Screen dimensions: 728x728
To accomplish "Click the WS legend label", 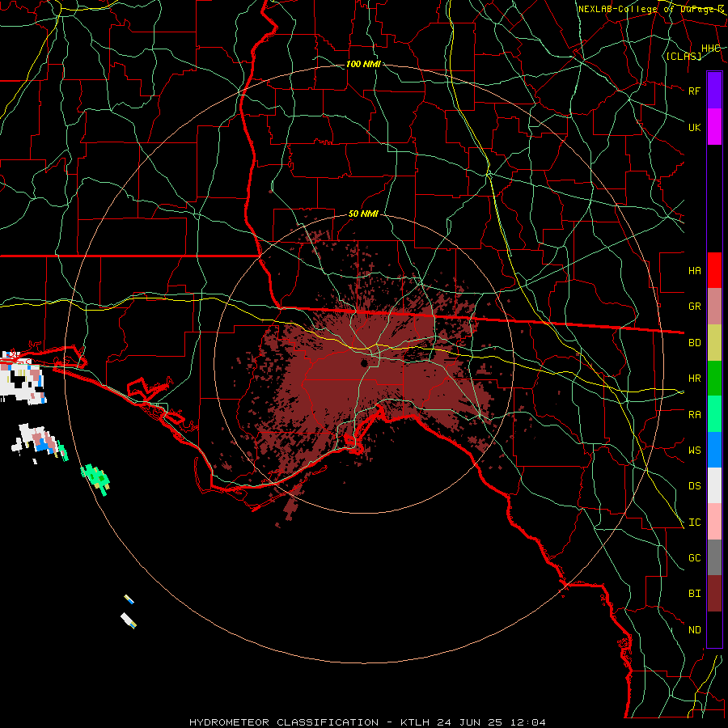I will [x=695, y=450].
